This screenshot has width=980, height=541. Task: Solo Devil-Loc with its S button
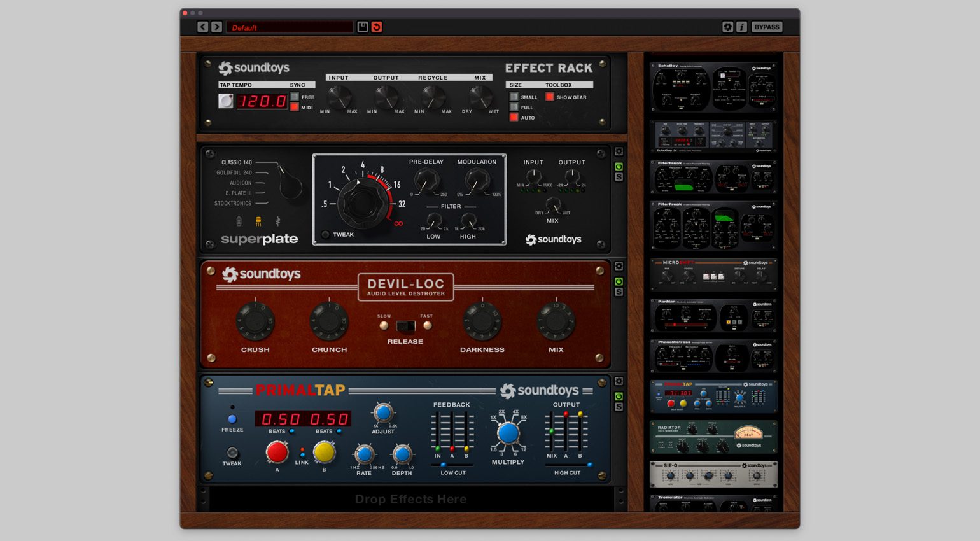[x=619, y=292]
